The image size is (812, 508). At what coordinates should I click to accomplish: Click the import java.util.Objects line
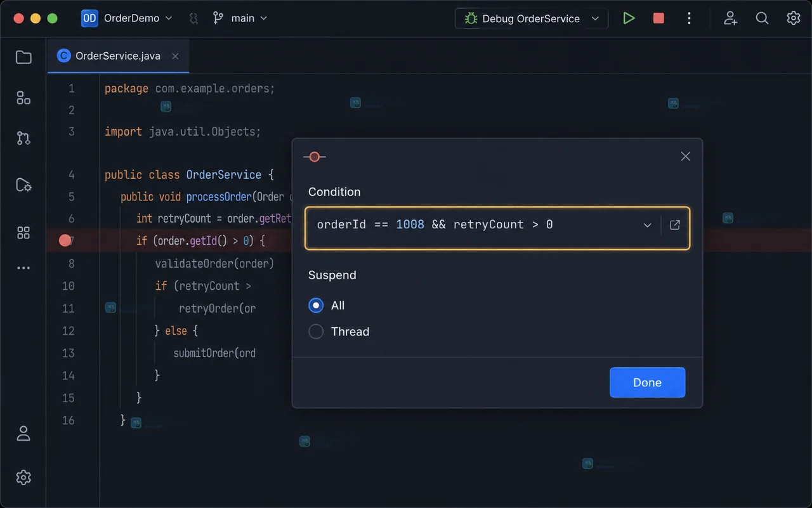(x=183, y=131)
